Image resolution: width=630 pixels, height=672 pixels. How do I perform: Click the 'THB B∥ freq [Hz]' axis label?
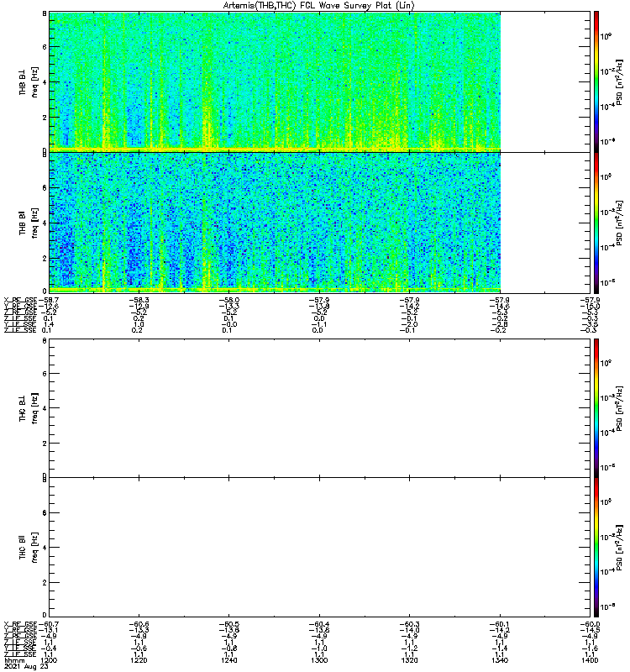click(x=29, y=223)
